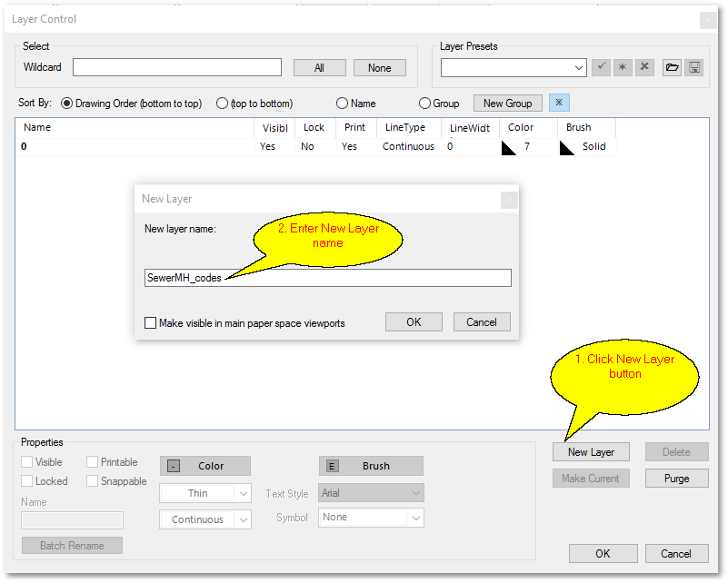
Task: Click the Wildcard input field
Action: click(x=177, y=67)
